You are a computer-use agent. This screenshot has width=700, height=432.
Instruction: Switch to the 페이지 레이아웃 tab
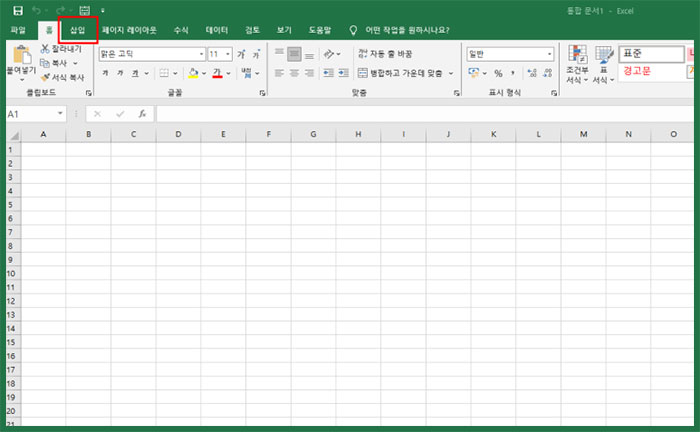point(129,30)
